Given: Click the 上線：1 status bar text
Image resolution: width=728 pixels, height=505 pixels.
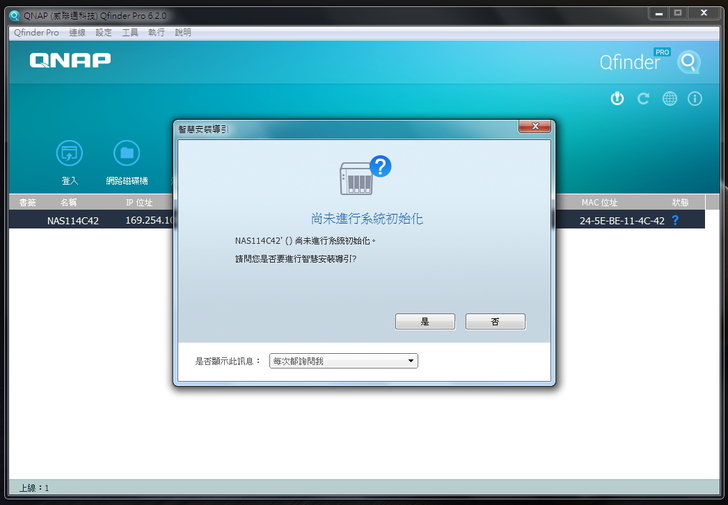Looking at the screenshot, I should 34,488.
